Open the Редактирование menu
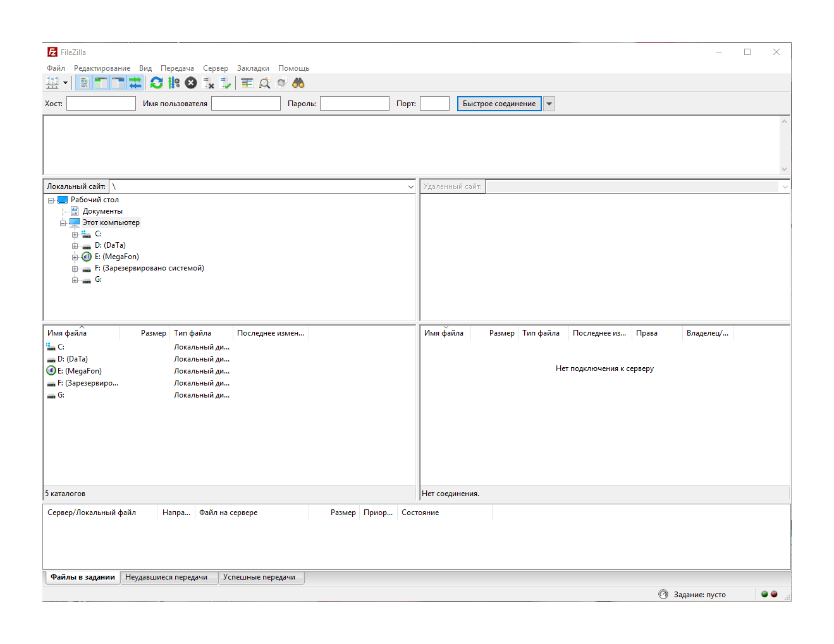This screenshot has height=644, width=834. tap(102, 68)
